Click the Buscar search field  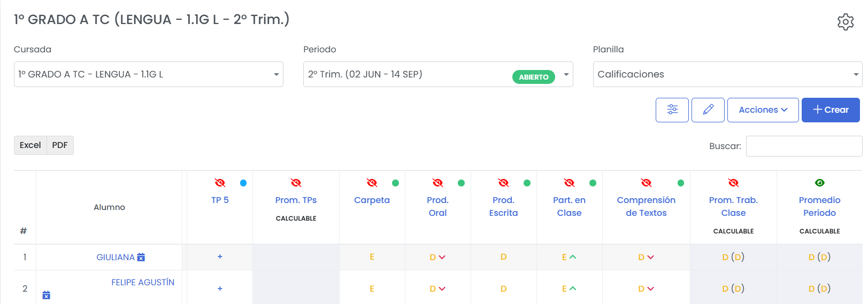[x=803, y=146]
